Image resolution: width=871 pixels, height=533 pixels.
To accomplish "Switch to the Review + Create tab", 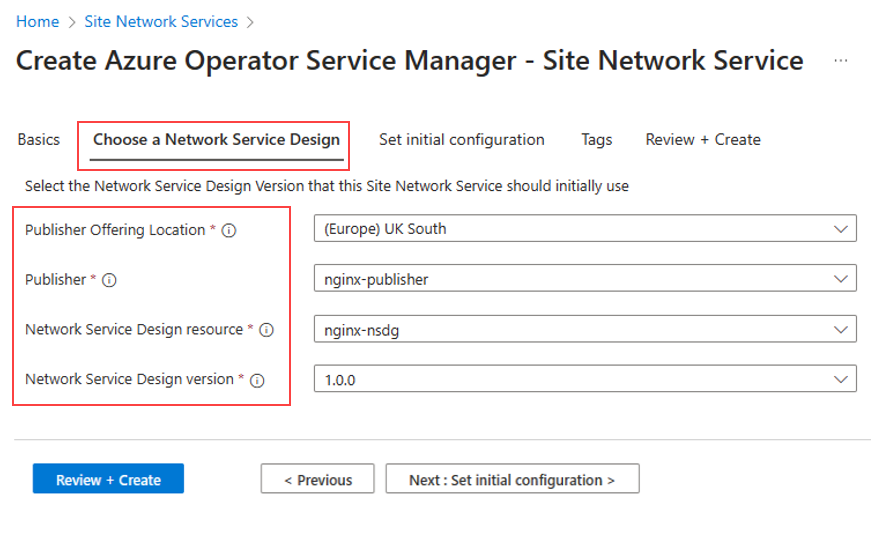I will point(702,140).
